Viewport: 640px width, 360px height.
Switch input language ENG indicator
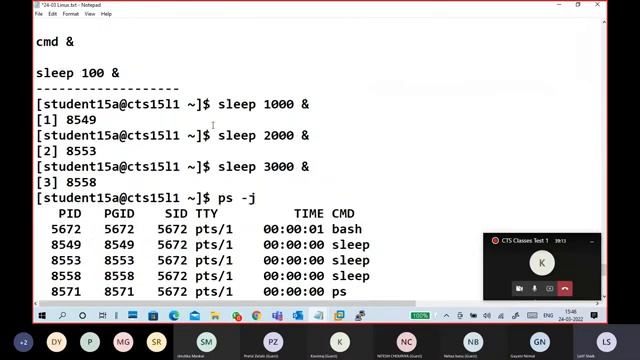click(x=548, y=316)
